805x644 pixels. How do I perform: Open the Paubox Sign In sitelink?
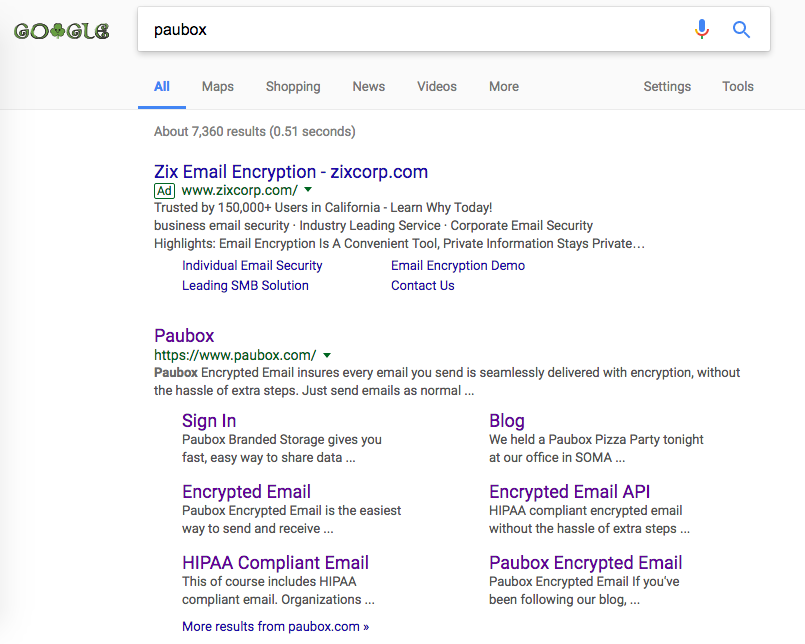click(x=209, y=421)
